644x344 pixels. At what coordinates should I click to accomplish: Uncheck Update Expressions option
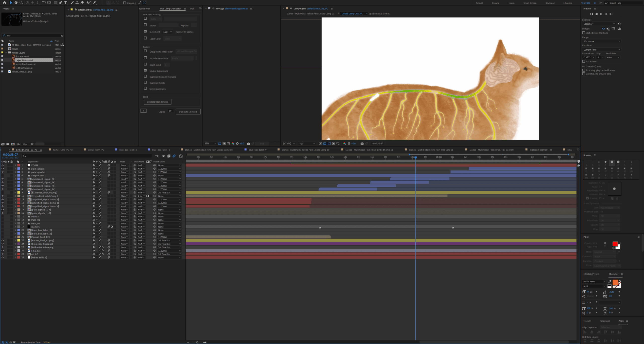pyautogui.click(x=145, y=70)
